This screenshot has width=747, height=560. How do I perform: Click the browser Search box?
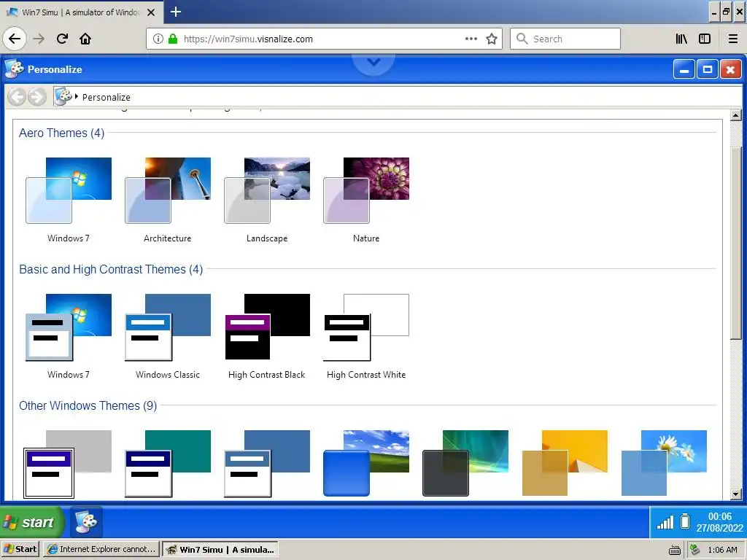(565, 39)
